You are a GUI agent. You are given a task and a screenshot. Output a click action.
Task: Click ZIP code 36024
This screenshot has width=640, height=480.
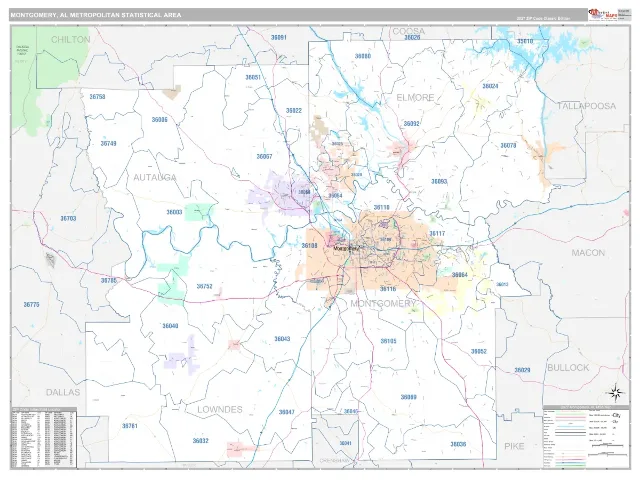pos(490,86)
